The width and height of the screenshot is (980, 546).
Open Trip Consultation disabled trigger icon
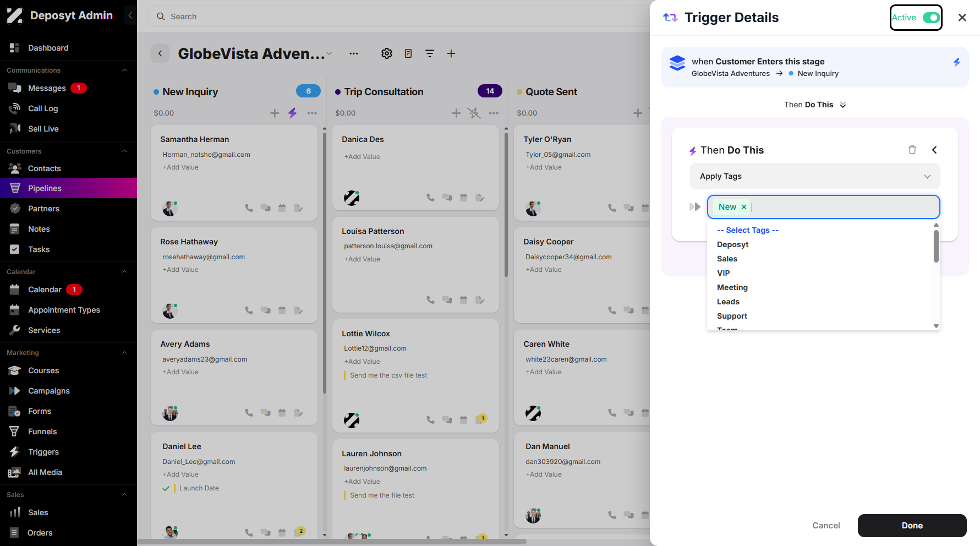pyautogui.click(x=474, y=113)
